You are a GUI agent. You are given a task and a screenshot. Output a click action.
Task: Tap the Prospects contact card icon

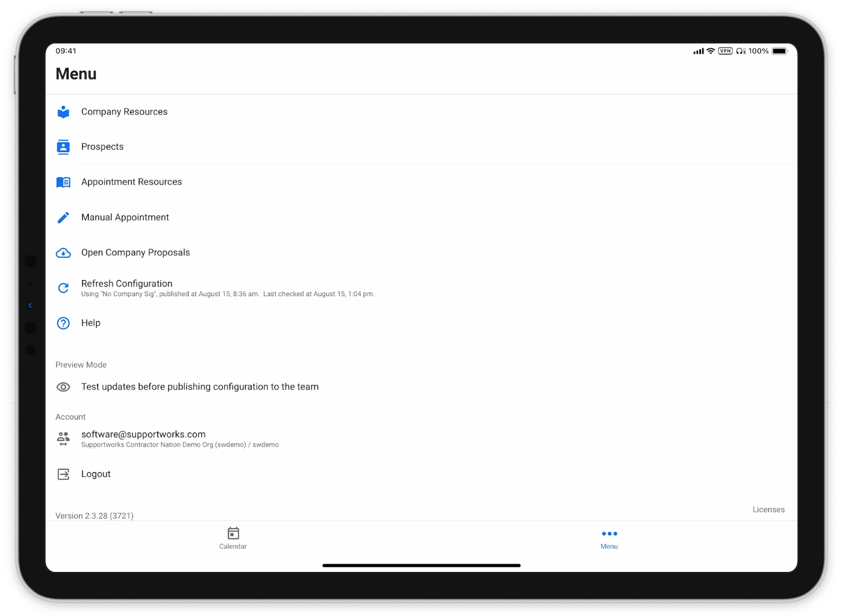[63, 147]
